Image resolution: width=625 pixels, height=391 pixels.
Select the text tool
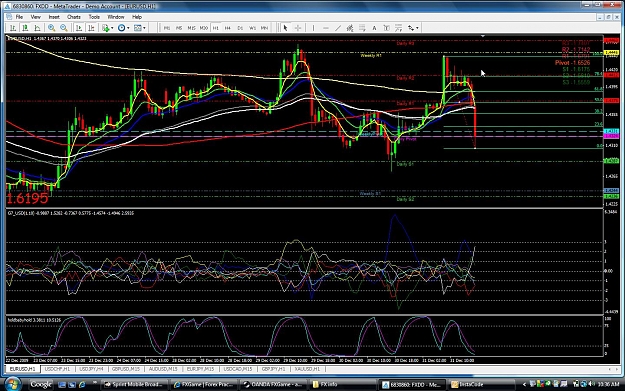tap(374, 28)
